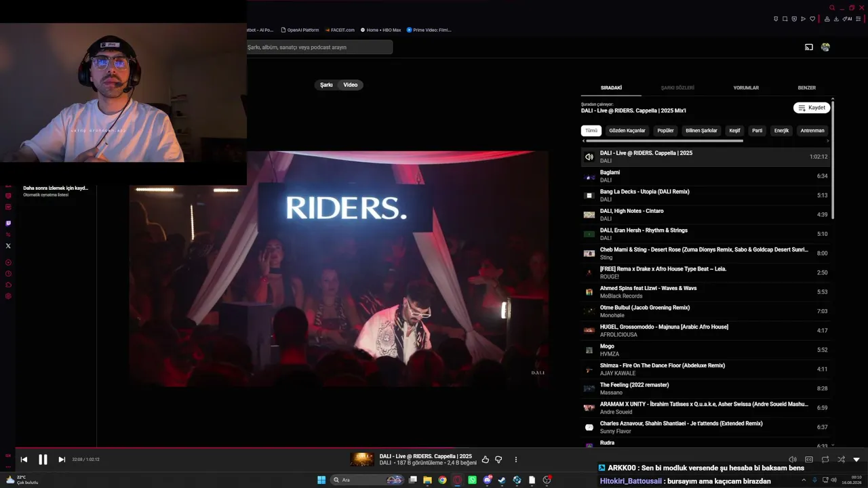Open the ŞARKI SÖZLERİ tab
Screen dimensions: 868x488
click(677, 88)
